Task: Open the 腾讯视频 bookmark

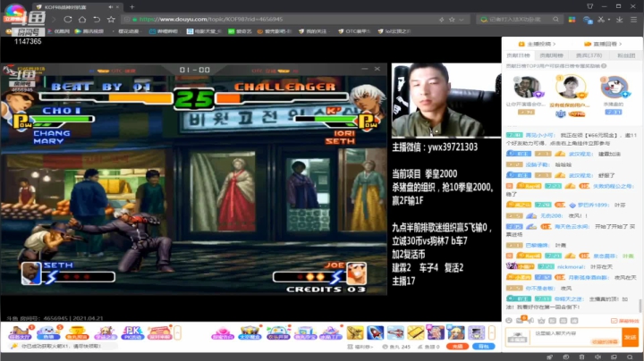Action: pyautogui.click(x=89, y=31)
